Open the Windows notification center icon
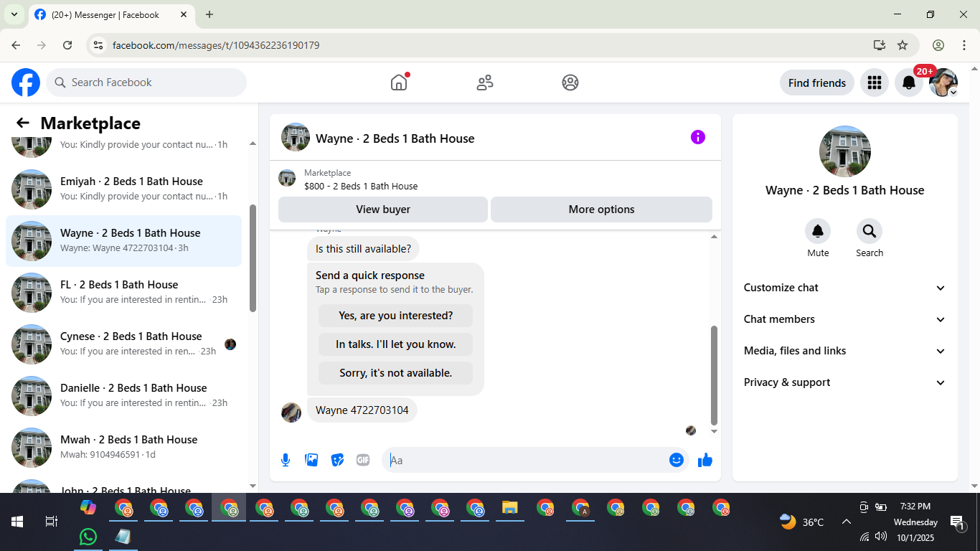The height and width of the screenshot is (551, 980). point(957,522)
